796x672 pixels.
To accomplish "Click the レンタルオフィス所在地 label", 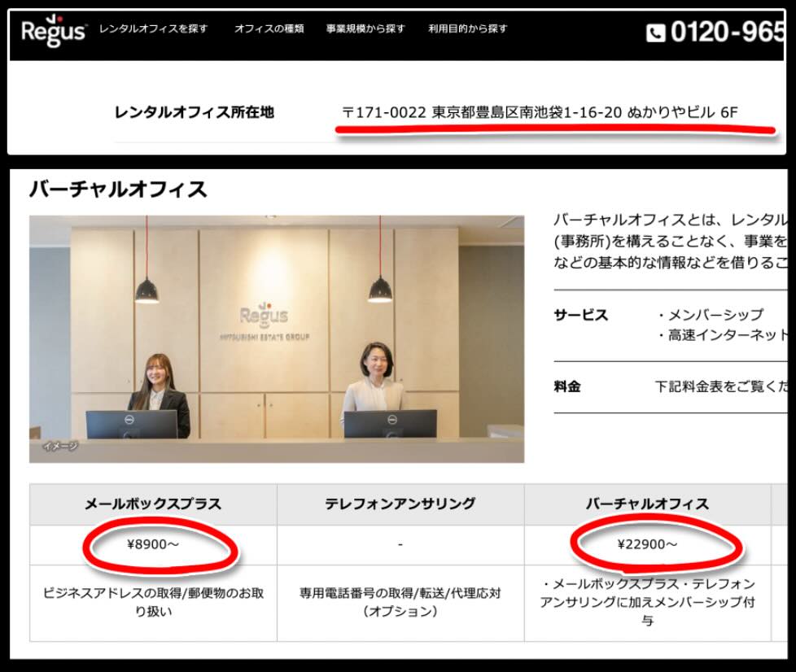I will point(194,112).
